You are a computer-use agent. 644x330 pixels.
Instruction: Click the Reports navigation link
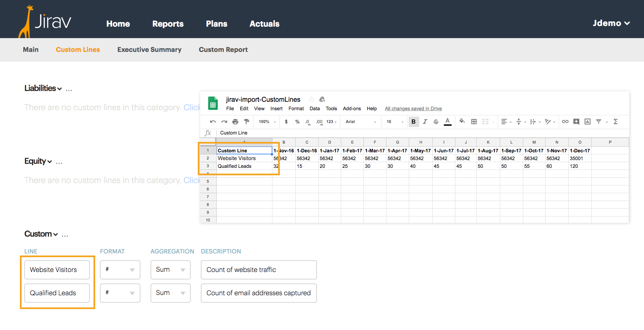click(168, 24)
